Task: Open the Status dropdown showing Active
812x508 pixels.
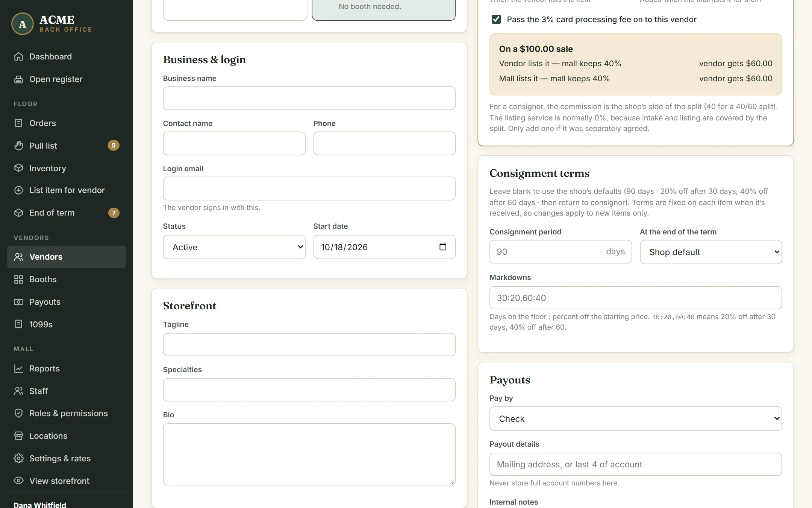Action: point(234,247)
